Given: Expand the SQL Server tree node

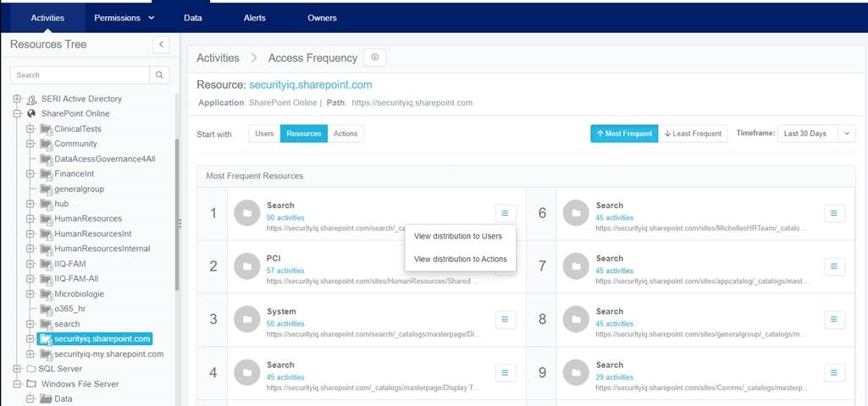Looking at the screenshot, I should 16,369.
